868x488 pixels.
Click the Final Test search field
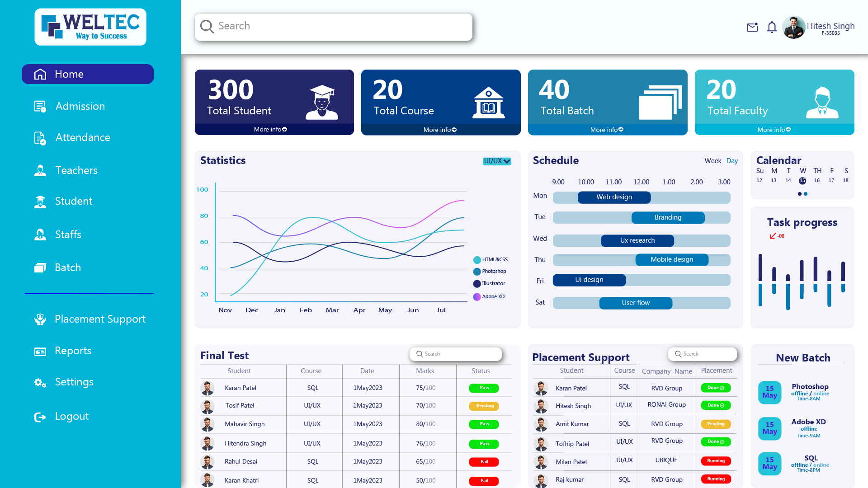(456, 354)
